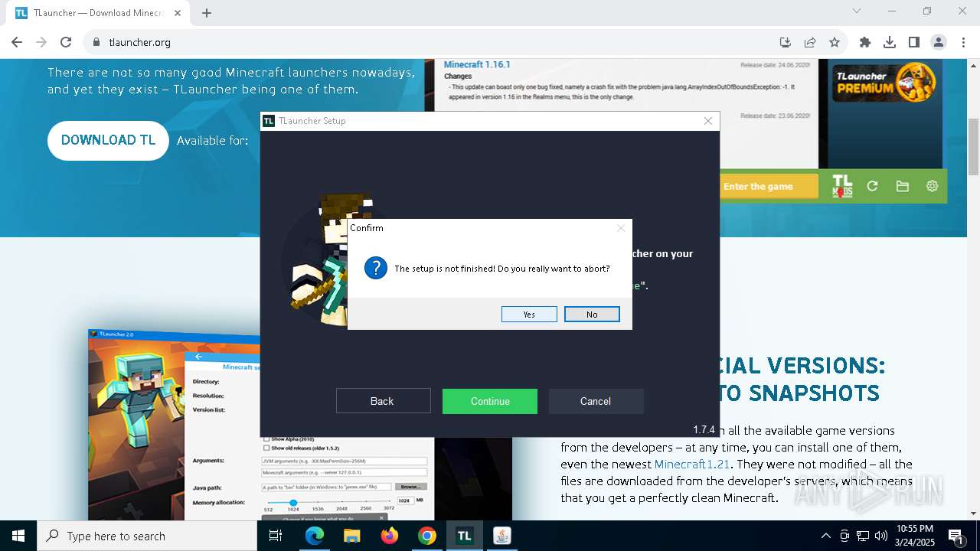Image resolution: width=980 pixels, height=551 pixels.
Task: Open Task View on taskbar
Action: [x=276, y=536]
